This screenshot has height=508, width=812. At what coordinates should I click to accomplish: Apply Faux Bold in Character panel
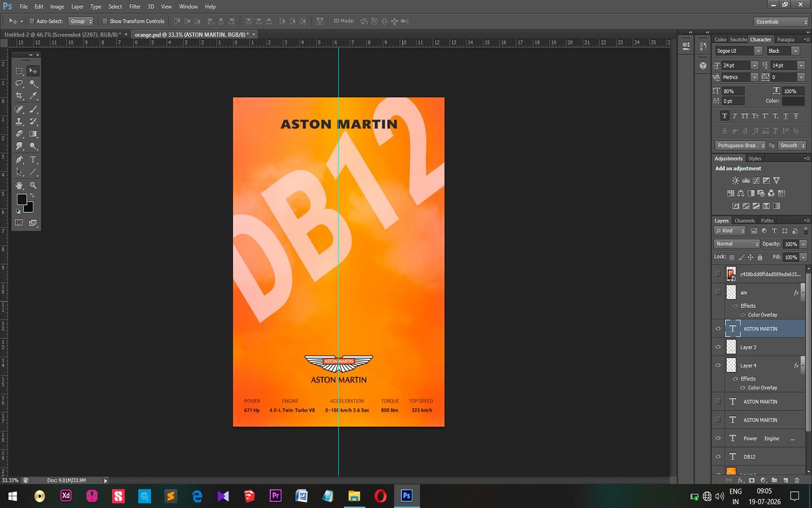(x=724, y=116)
